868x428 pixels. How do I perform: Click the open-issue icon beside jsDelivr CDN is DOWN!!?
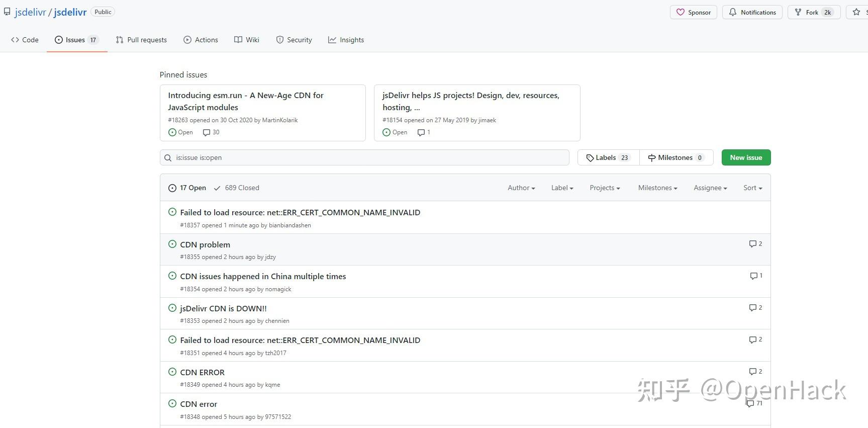(172, 308)
